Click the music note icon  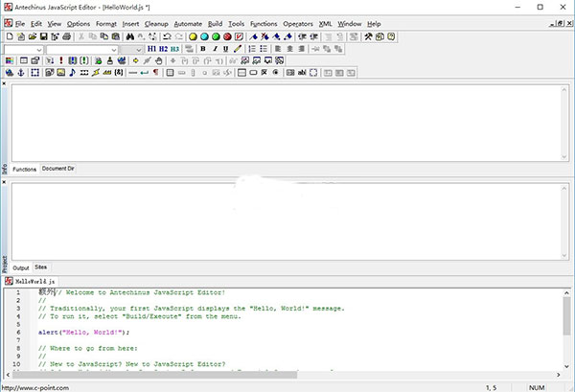(x=72, y=72)
